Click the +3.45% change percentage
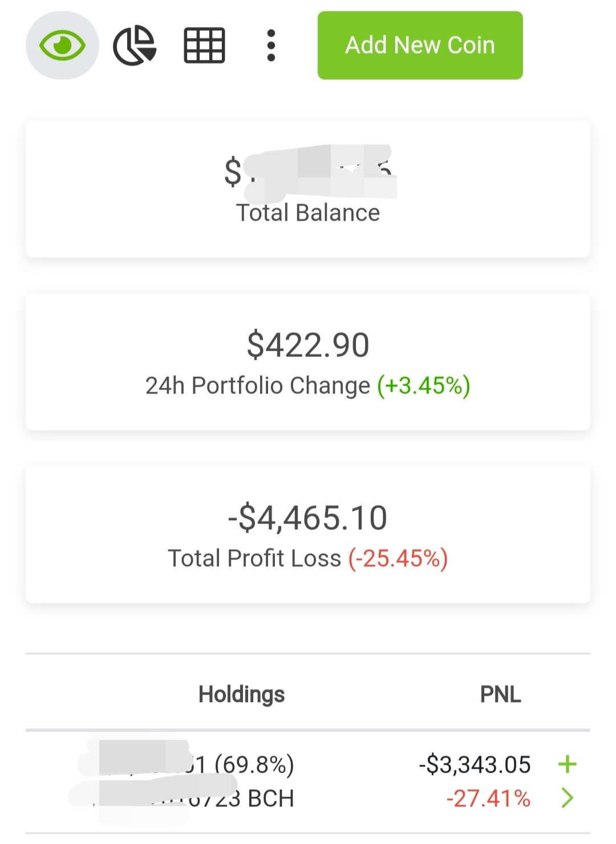Viewport: 616px width, 844px height. [x=424, y=386]
